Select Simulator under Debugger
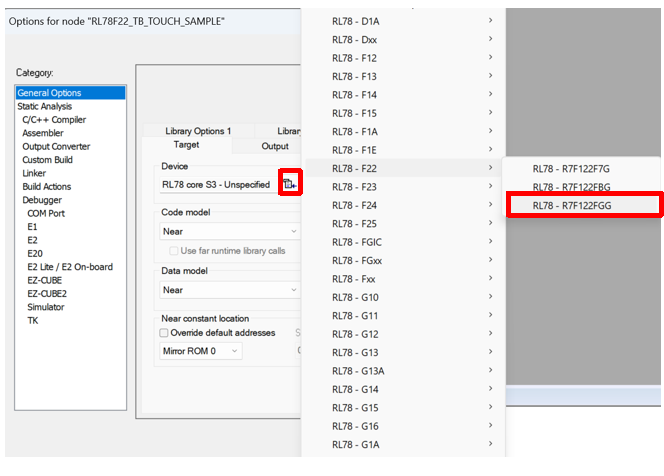 [47, 307]
